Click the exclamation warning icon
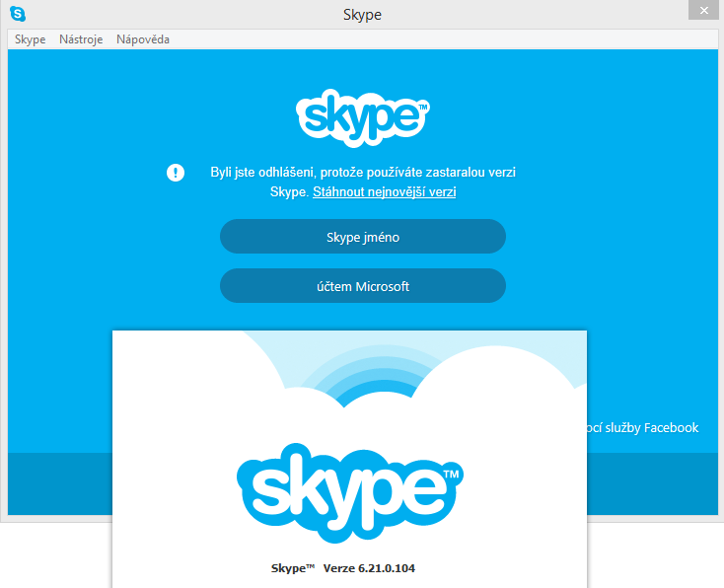724x588 pixels. 176,173
